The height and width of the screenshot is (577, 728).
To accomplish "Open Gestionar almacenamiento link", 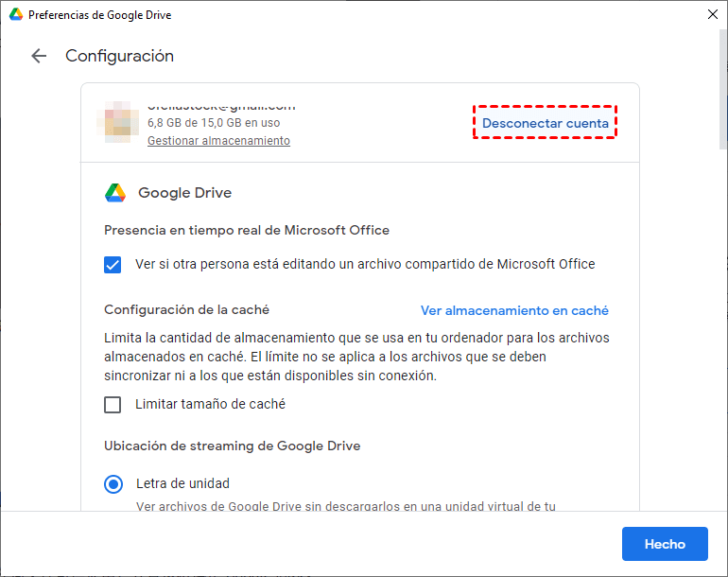I will click(x=218, y=140).
